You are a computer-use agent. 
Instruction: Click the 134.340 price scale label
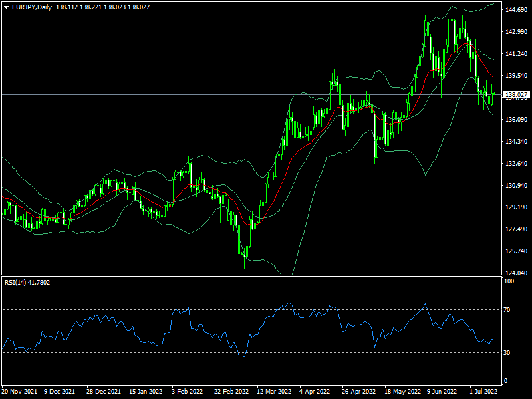point(517,141)
